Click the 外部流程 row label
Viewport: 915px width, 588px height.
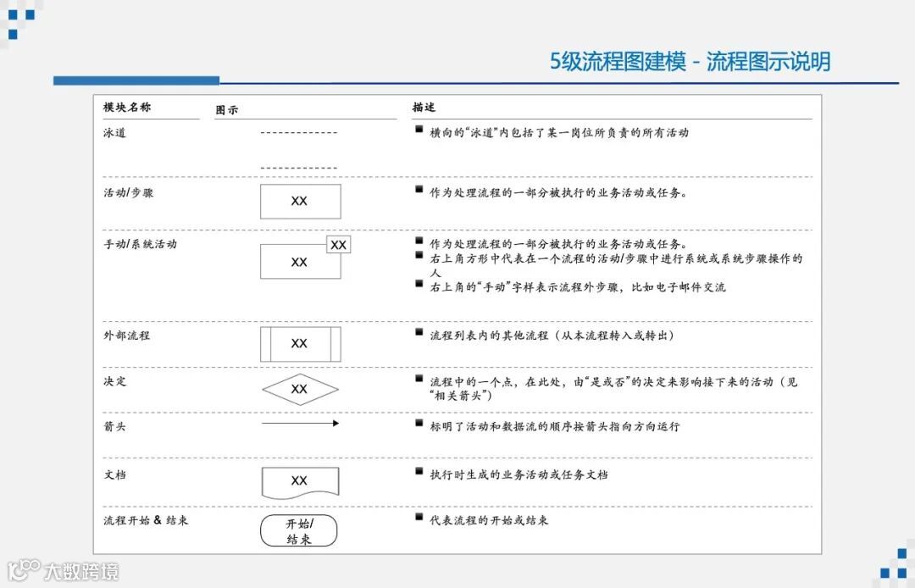[126, 336]
